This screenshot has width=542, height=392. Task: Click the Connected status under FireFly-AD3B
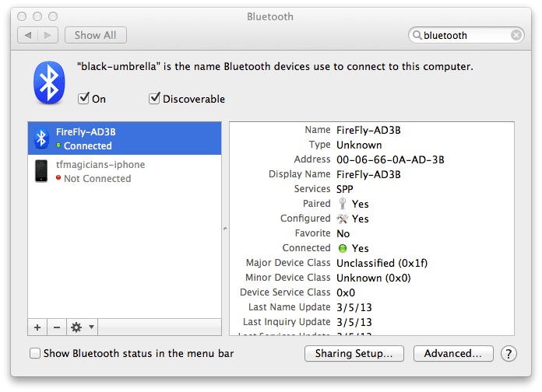88,145
